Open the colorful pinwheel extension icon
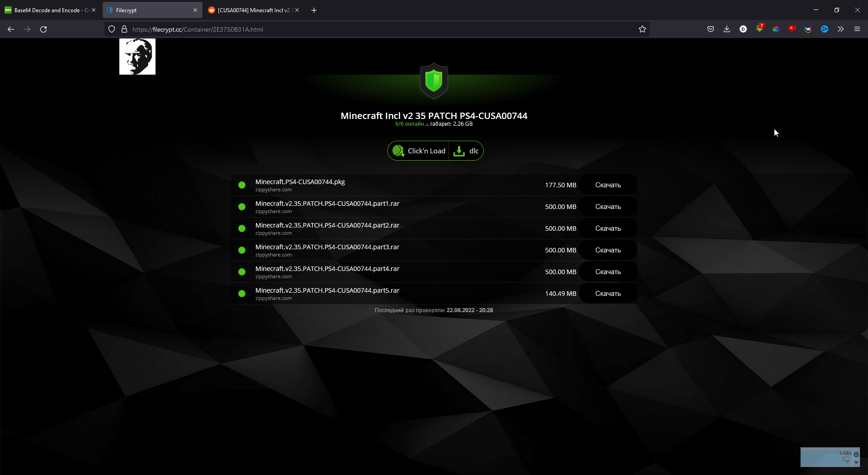The height and width of the screenshot is (475, 868). (x=776, y=29)
